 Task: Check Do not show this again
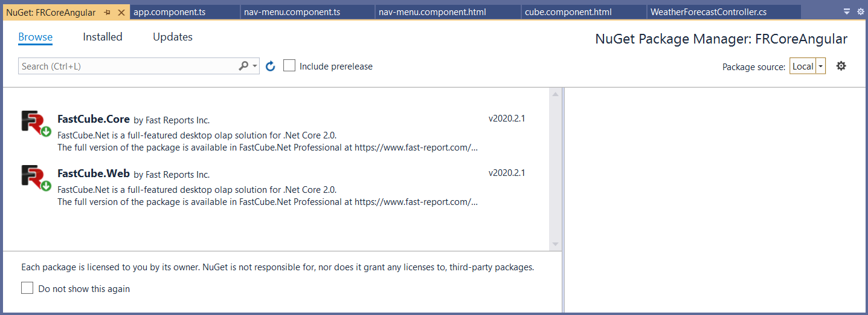click(27, 288)
